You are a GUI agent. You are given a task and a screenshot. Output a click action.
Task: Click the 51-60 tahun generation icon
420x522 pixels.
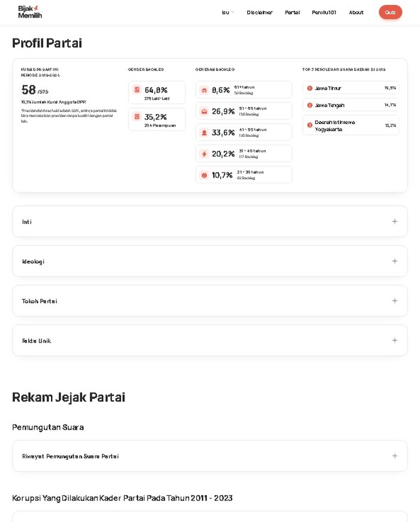204,112
